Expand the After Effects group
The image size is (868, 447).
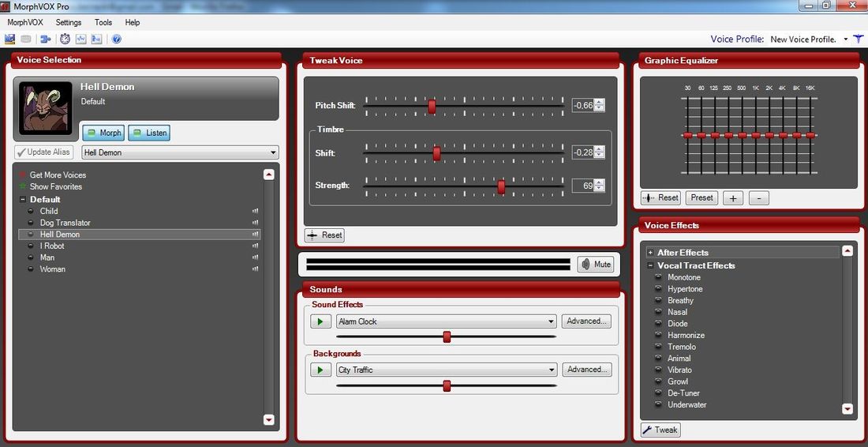pos(650,253)
